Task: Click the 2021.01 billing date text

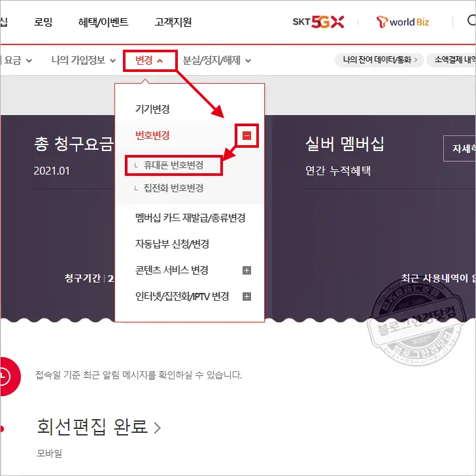Action: click(52, 171)
